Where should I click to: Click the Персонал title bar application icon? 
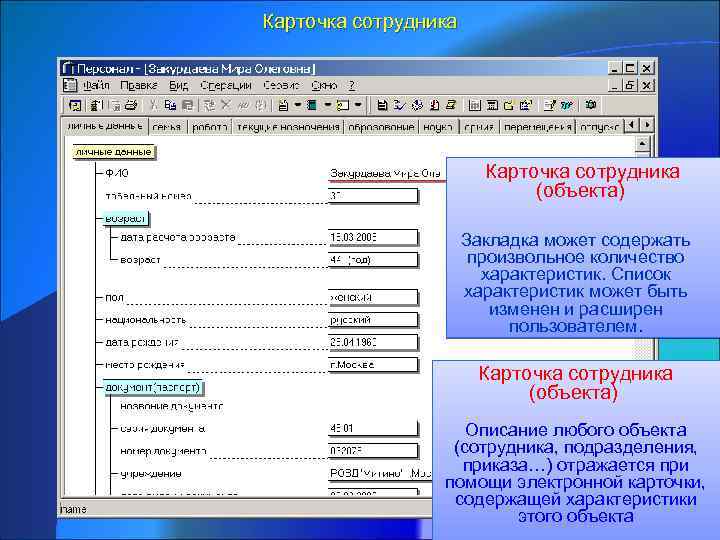68,68
